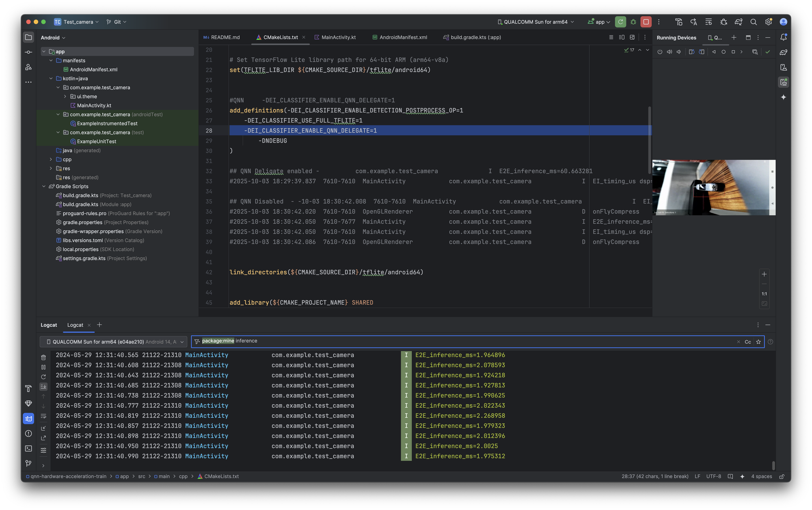Sync project with Gradle files
This screenshot has height=510, width=812.
[739, 22]
